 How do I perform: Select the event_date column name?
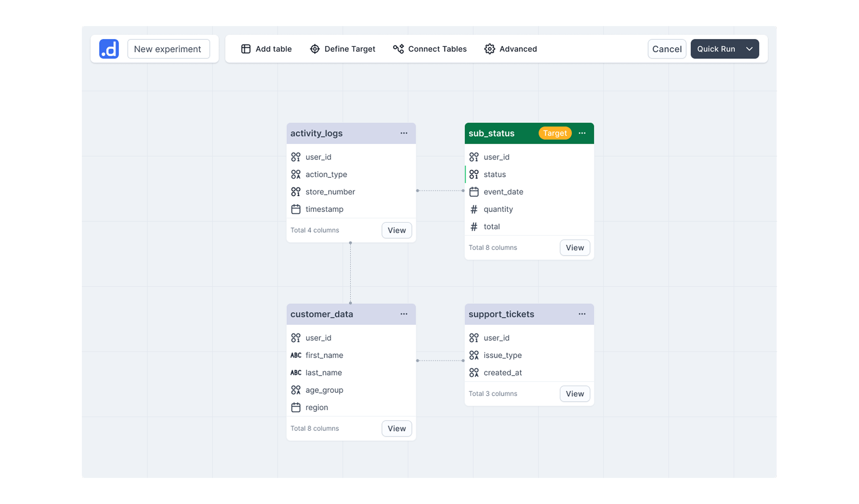[x=503, y=192]
